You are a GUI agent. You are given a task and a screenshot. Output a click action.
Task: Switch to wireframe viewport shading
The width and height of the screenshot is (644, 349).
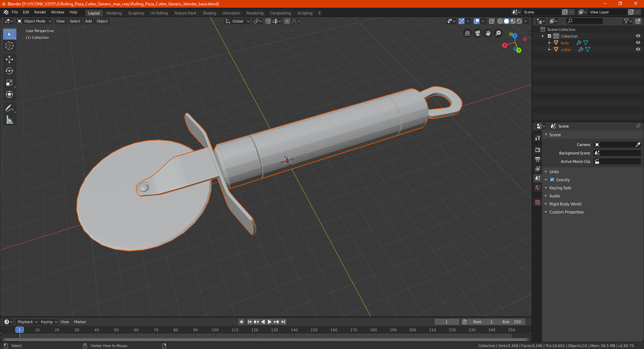500,21
